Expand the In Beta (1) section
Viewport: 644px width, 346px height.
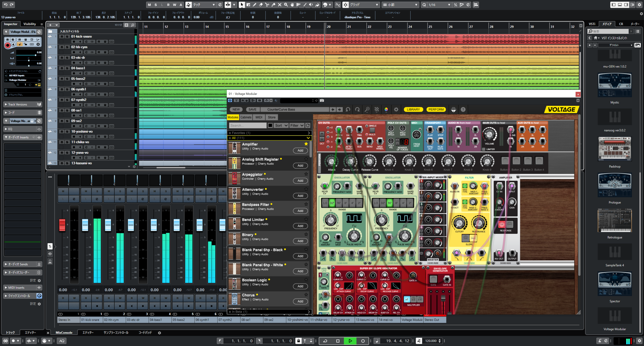[270, 311]
